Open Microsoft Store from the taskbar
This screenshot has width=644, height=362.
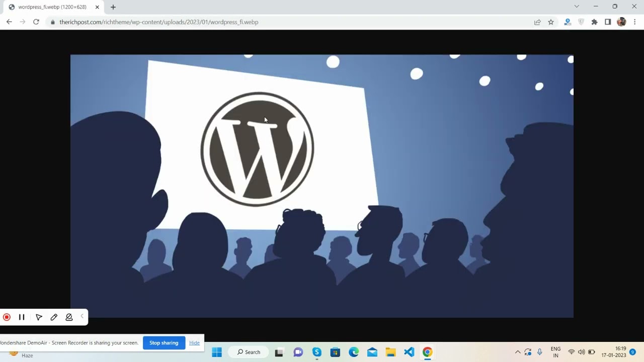[335, 352]
